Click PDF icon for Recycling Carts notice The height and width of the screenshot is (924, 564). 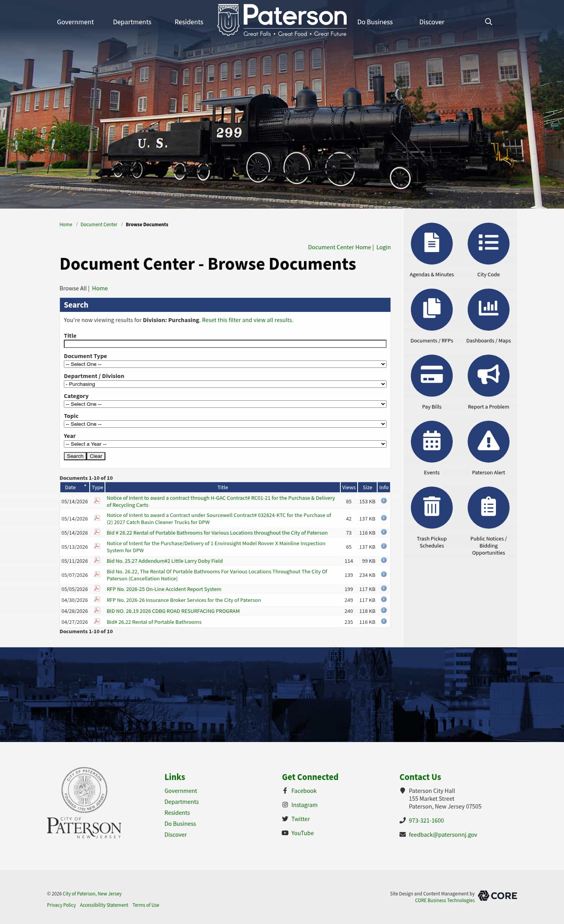point(97,501)
